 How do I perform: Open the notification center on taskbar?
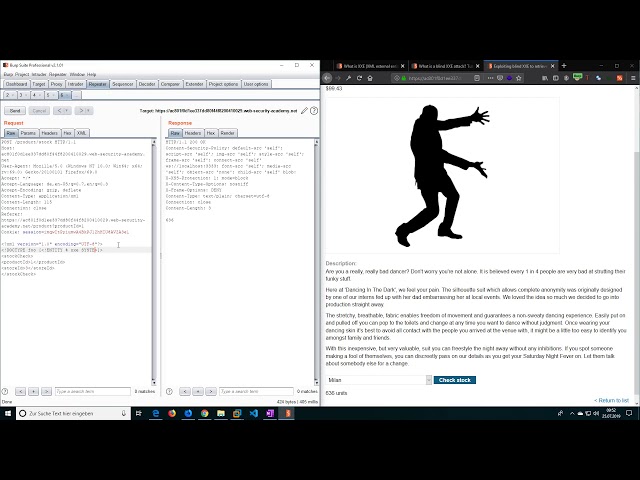629,413
